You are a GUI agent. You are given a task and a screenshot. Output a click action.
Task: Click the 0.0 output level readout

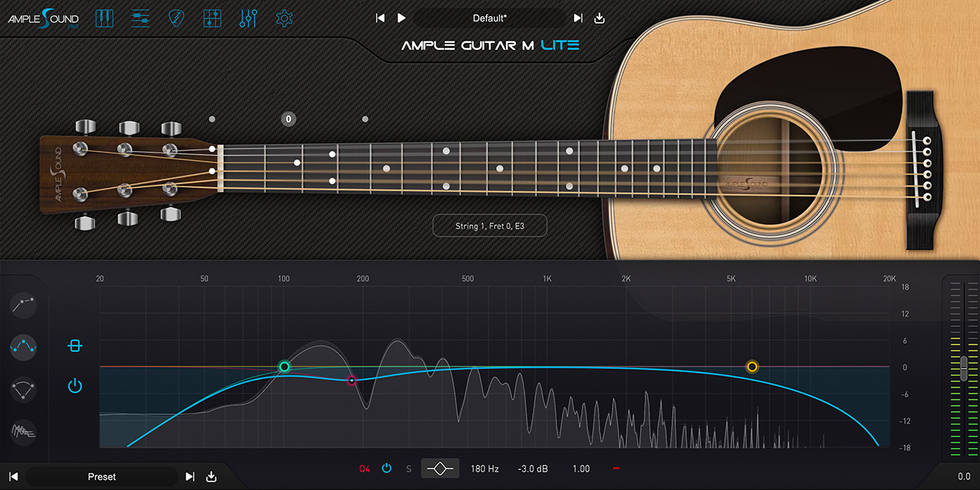[964, 476]
